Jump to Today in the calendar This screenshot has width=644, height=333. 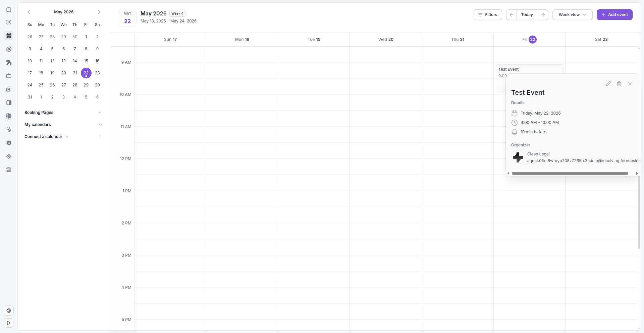click(x=527, y=15)
